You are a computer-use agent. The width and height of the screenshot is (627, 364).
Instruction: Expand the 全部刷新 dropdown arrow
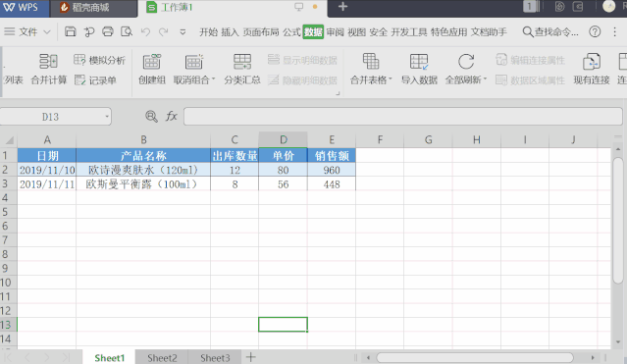click(485, 78)
